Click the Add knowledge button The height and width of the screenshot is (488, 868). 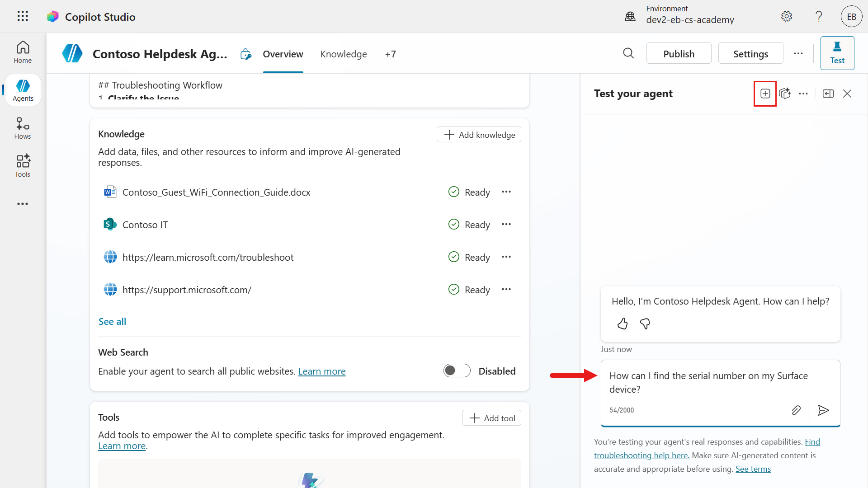pyautogui.click(x=479, y=135)
